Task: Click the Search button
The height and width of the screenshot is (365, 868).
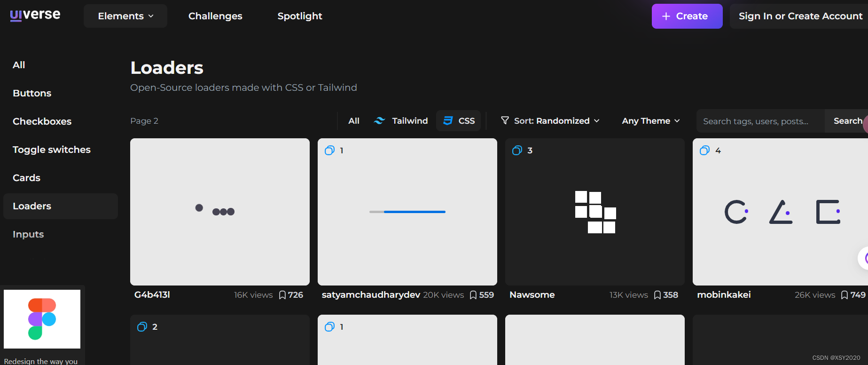Action: (x=847, y=121)
